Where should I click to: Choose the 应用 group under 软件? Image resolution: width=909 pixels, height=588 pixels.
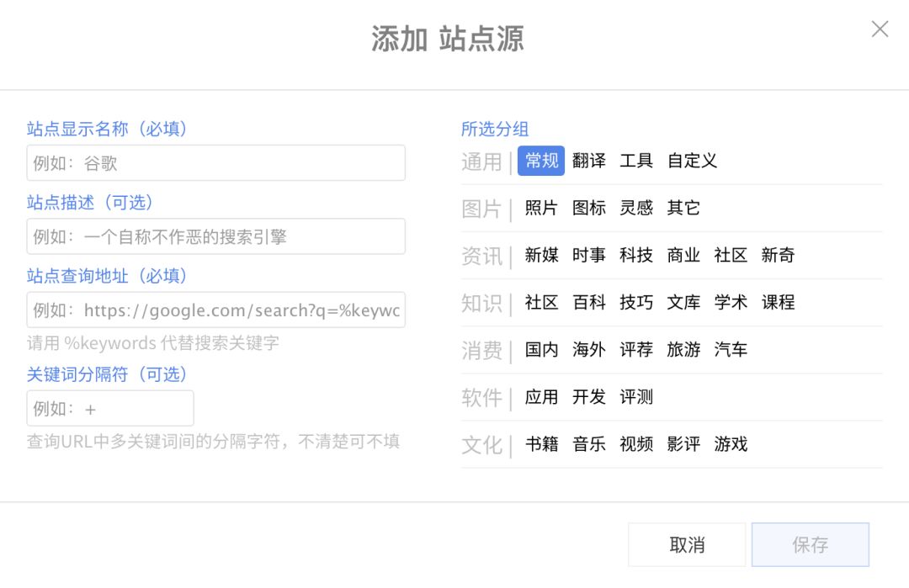tap(541, 397)
